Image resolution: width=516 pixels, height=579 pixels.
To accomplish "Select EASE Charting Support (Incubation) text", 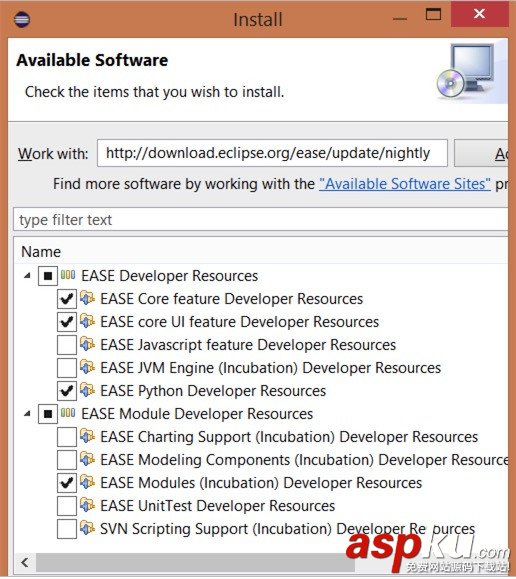I will click(289, 437).
